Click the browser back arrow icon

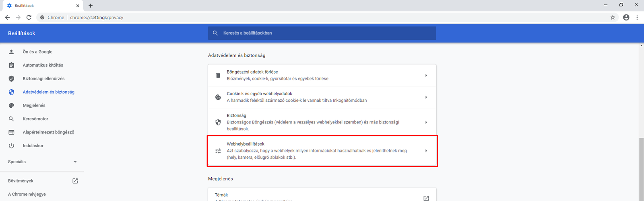point(7,17)
